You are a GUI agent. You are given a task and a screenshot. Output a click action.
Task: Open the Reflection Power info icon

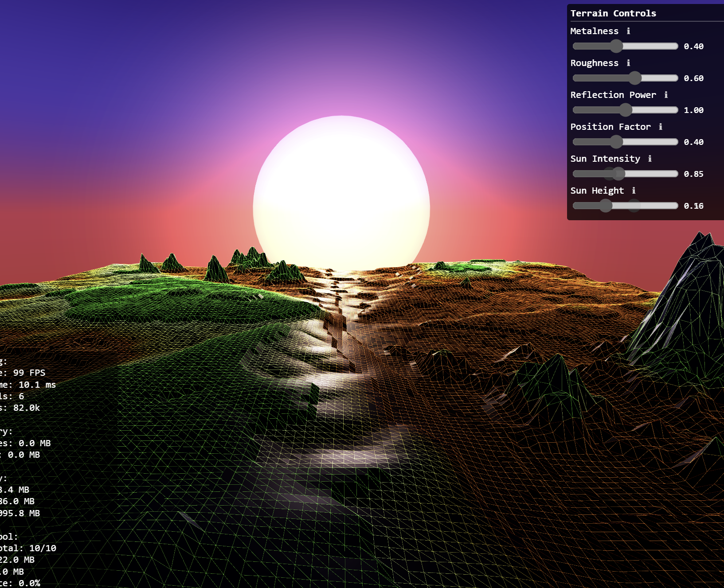coord(666,95)
